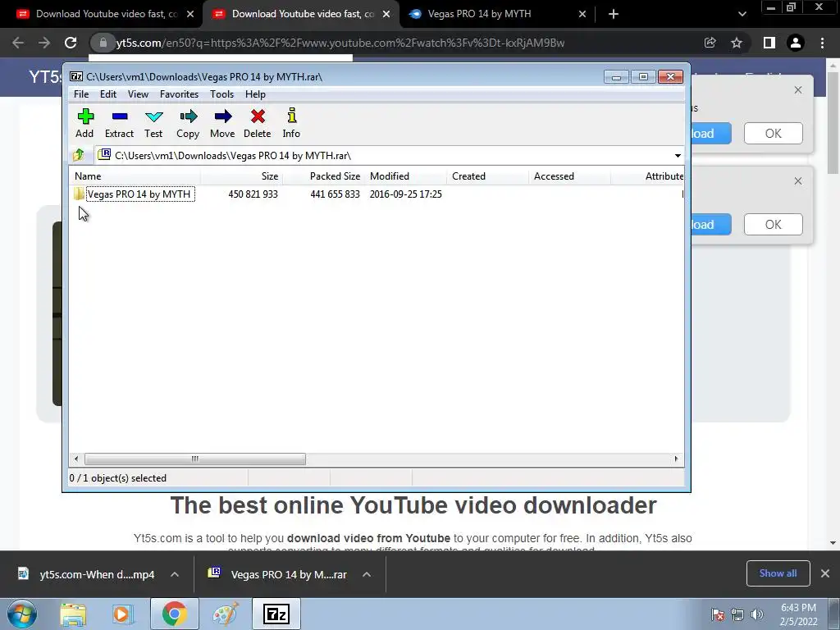Sort list by Name column
This screenshot has width=840, height=630.
(x=135, y=176)
